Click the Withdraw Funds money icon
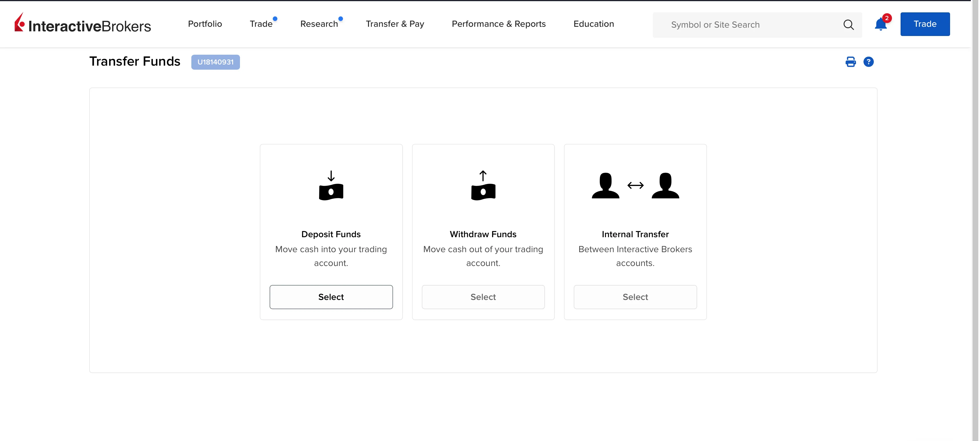 [483, 185]
